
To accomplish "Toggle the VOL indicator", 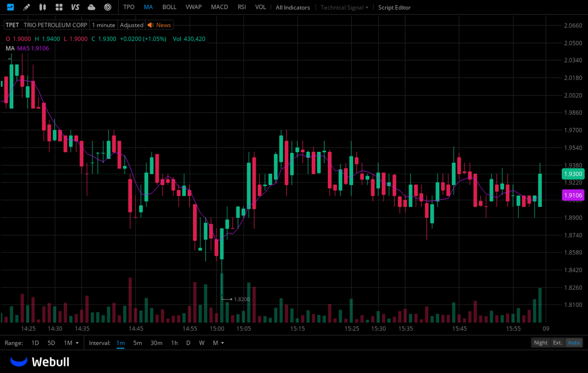I will 261,7.
